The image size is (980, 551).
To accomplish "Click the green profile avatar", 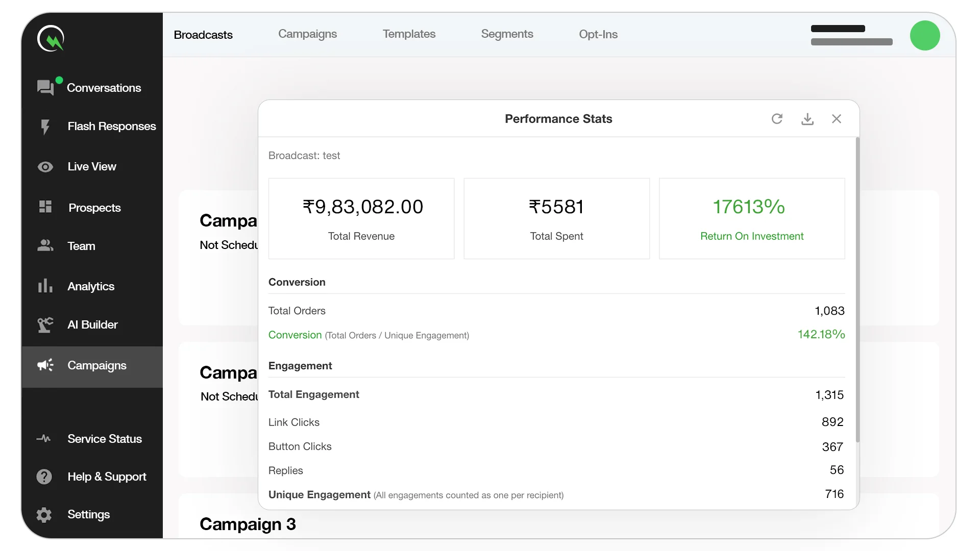I will pyautogui.click(x=924, y=36).
